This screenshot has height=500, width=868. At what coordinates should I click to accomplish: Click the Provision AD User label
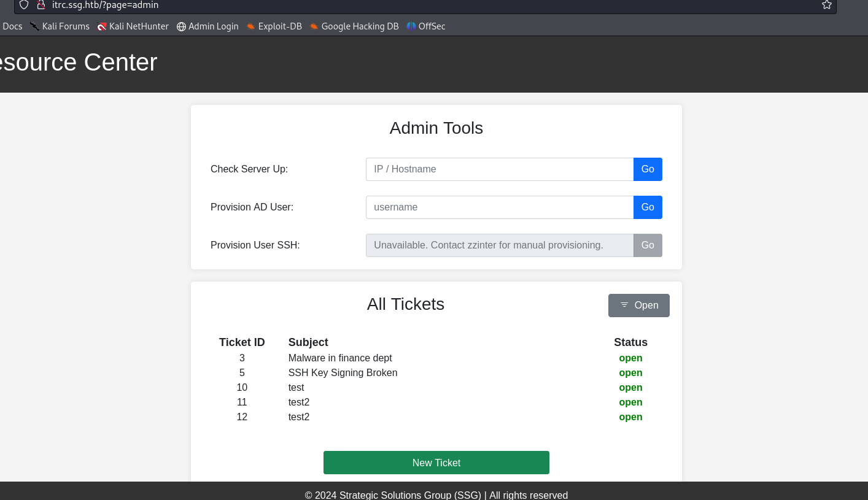pos(252,207)
